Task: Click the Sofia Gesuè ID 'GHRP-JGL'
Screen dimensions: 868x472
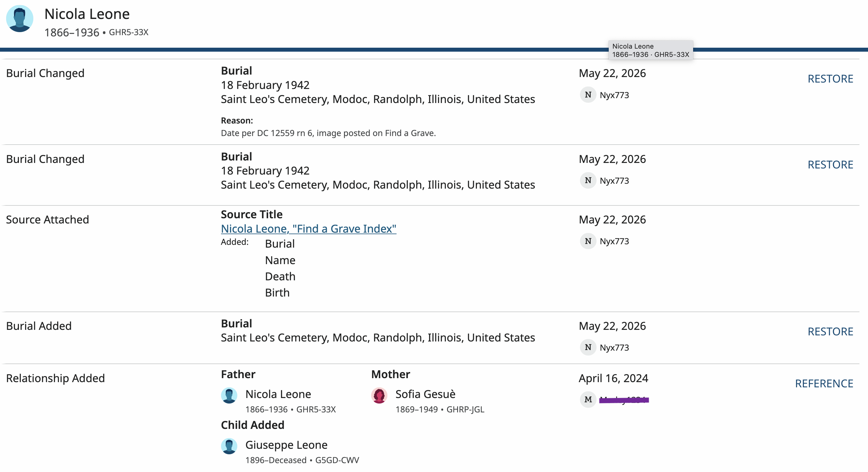Action: tap(465, 410)
